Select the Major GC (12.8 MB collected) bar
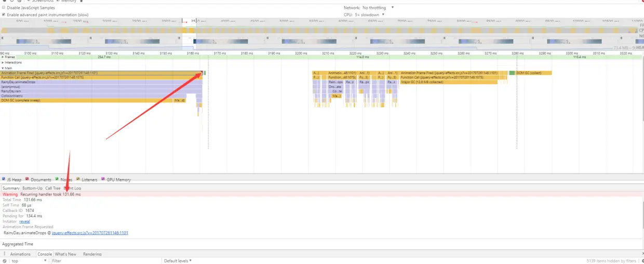The height and width of the screenshot is (264, 644). coord(449,82)
